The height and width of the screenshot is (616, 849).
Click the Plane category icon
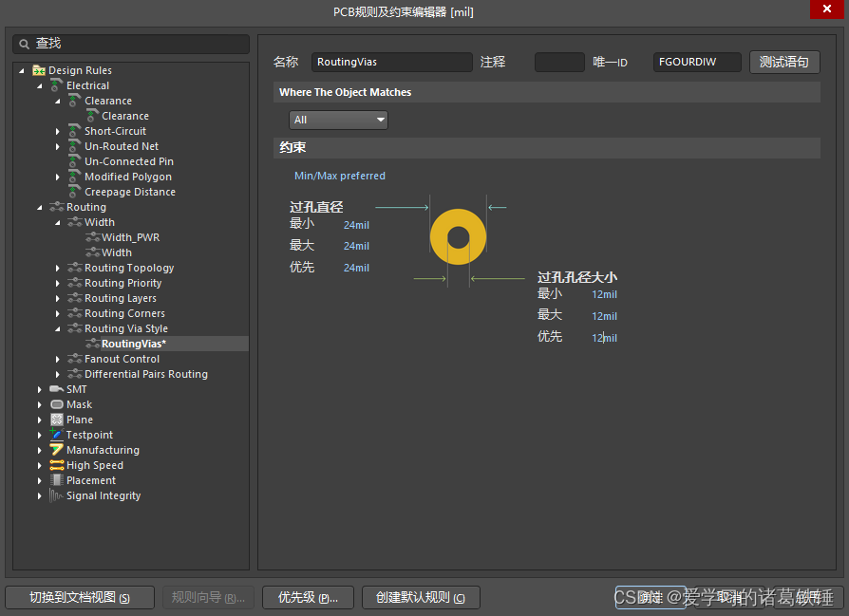click(x=56, y=420)
